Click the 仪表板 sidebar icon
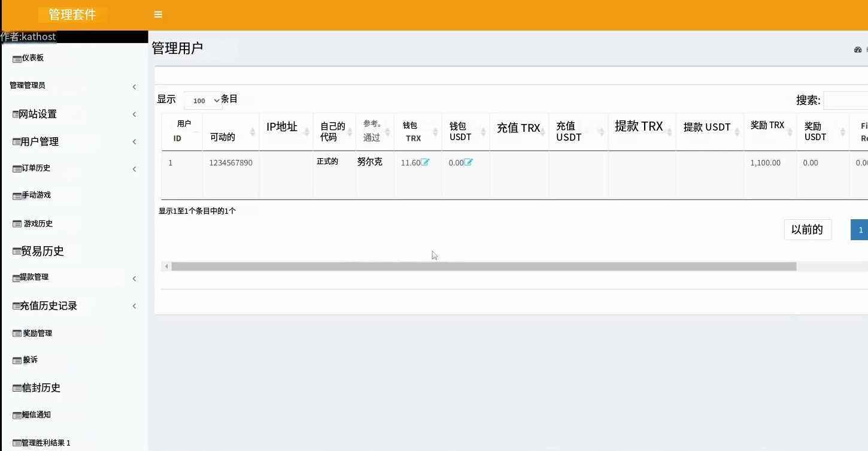This screenshot has width=868, height=451. point(17,59)
